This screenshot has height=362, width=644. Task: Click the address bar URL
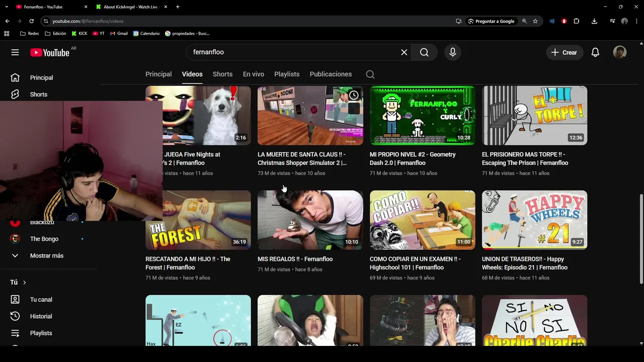coord(88,21)
